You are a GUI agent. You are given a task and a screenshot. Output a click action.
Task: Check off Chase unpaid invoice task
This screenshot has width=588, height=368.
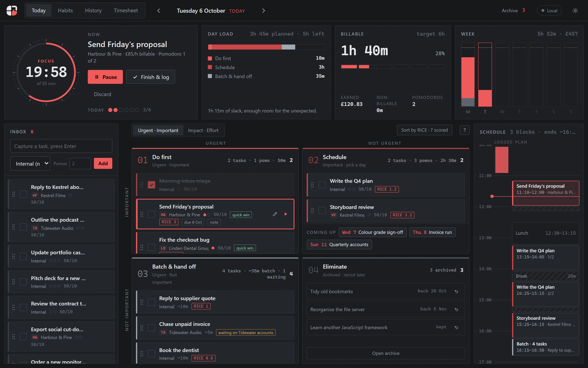[151, 328]
